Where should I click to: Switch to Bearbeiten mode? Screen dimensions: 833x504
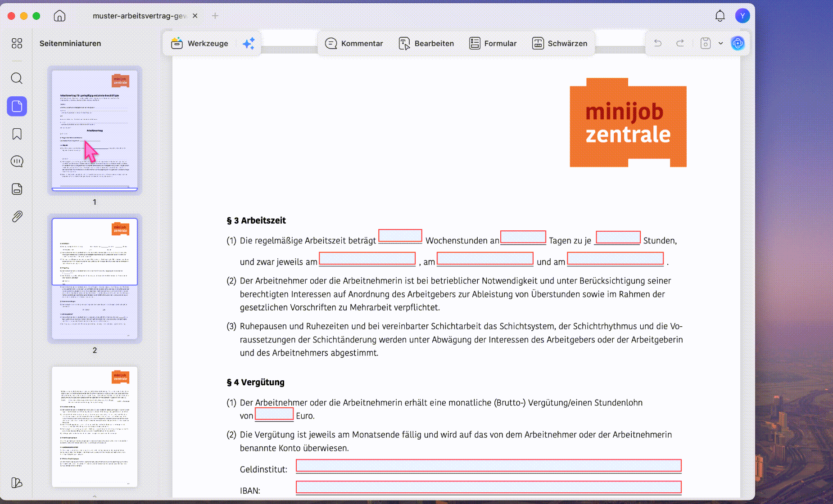click(x=426, y=43)
